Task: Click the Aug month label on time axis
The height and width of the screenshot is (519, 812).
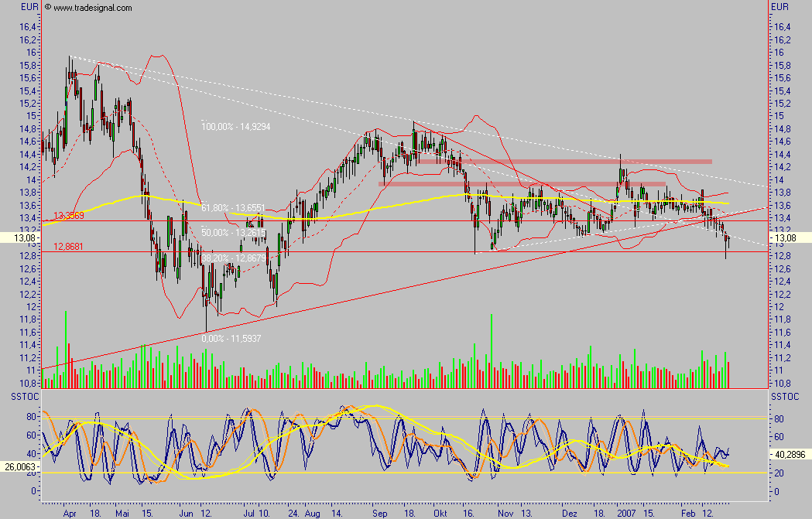Action: point(312,514)
